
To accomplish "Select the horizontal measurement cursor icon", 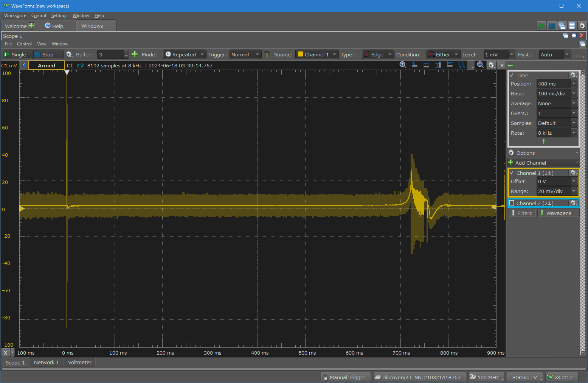I will click(426, 65).
